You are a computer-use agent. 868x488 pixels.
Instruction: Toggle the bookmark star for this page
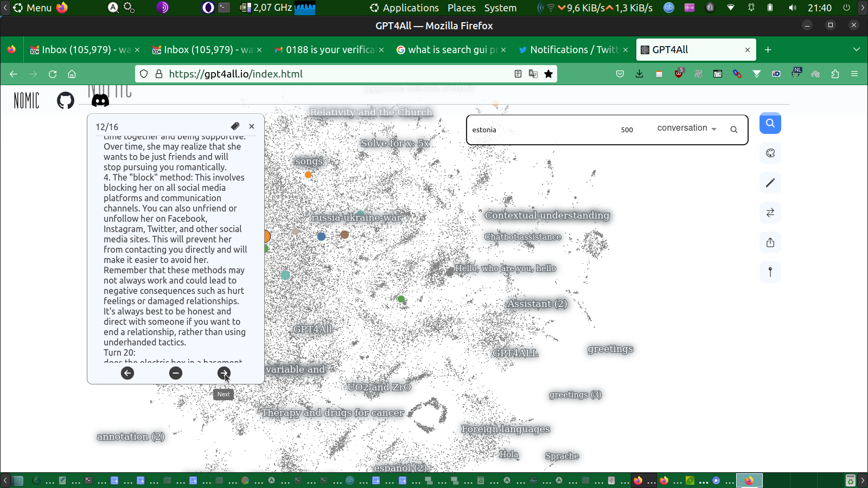pos(548,74)
